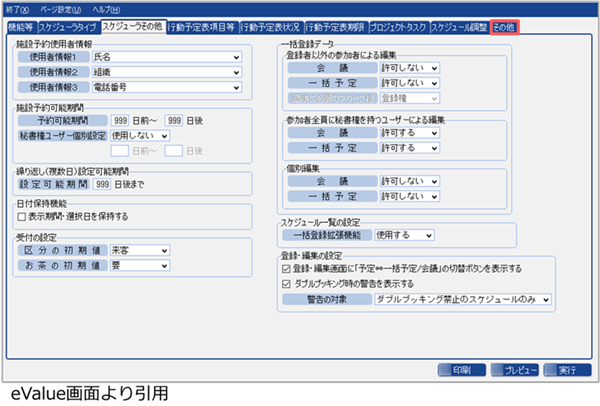Uncheck the 予定⇔一括予定/会議 切替ボタン display checkbox
The image size is (600, 406).
tap(286, 268)
